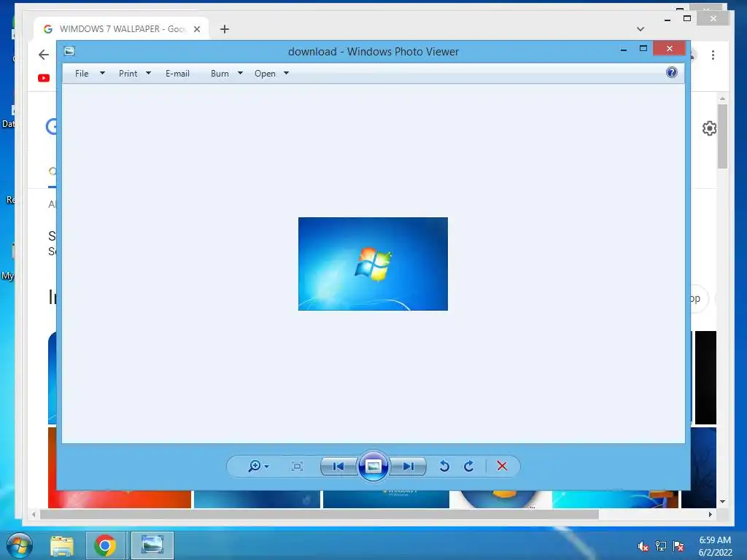Open the Burn menu

tap(220, 74)
